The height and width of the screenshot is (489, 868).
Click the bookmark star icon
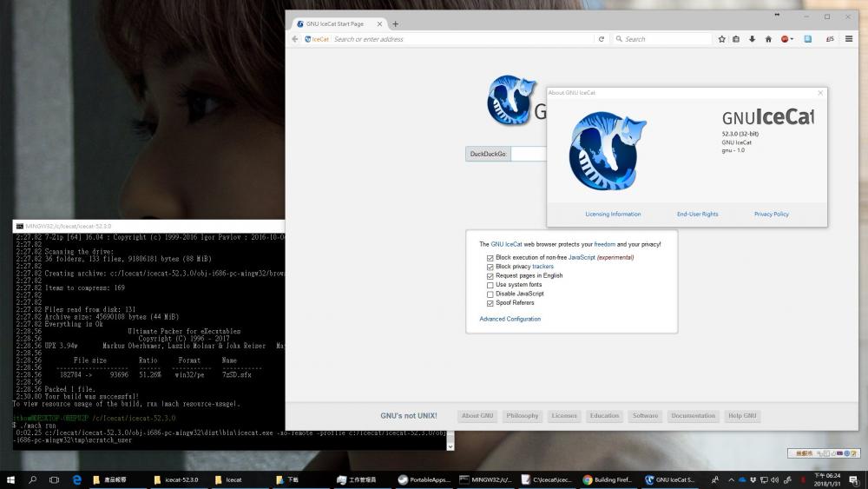[x=721, y=39]
